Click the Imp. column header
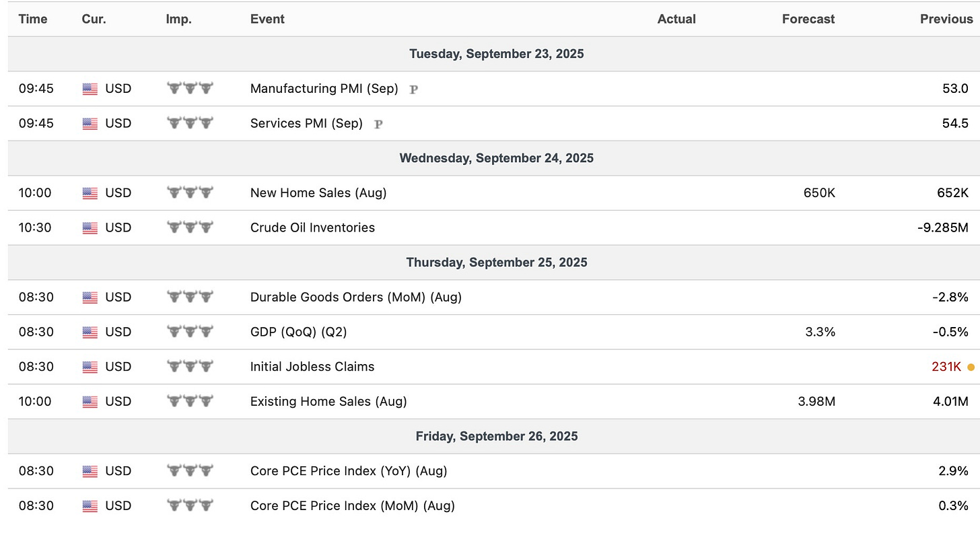 pyautogui.click(x=178, y=19)
